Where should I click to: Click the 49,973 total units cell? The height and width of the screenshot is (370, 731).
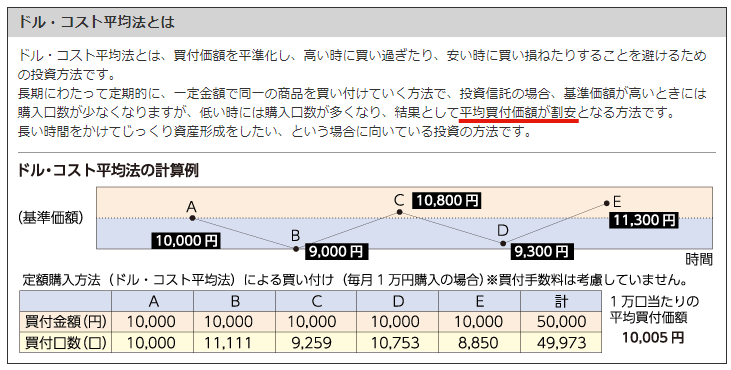click(561, 343)
